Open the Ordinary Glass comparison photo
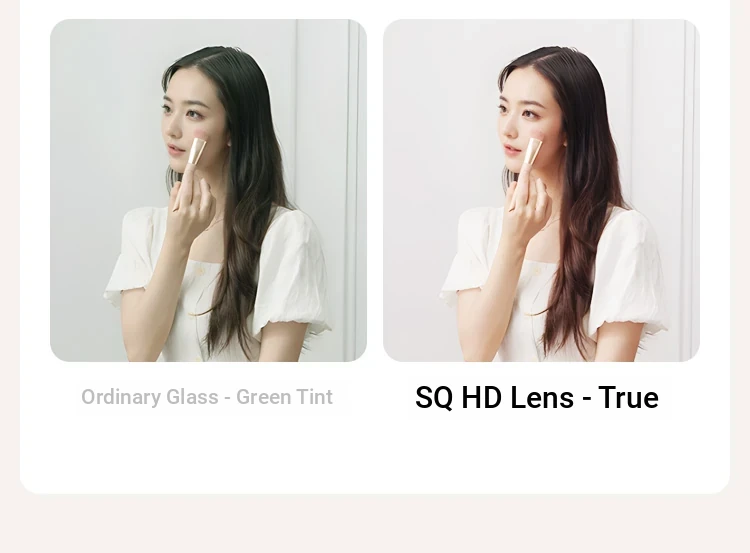 (x=208, y=190)
